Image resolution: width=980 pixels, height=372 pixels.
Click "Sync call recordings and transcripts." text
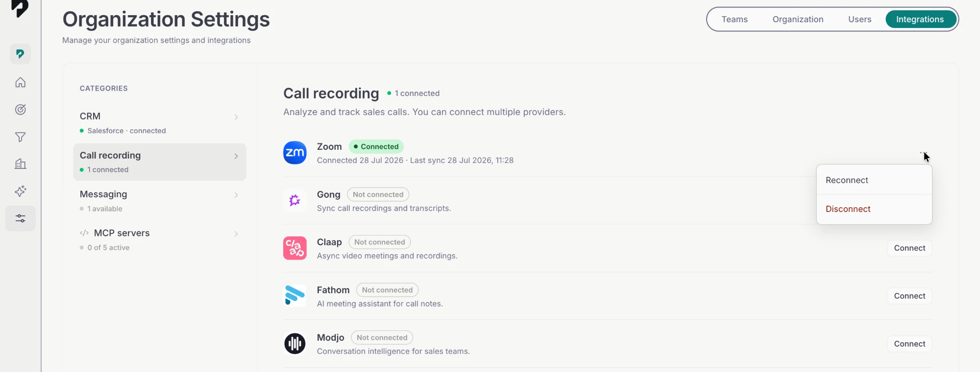[x=384, y=208]
